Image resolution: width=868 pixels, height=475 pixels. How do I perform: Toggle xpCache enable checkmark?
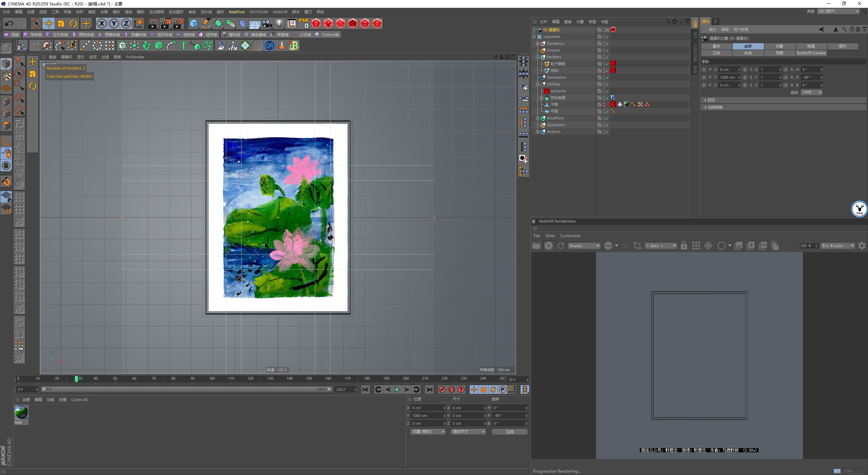607,91
